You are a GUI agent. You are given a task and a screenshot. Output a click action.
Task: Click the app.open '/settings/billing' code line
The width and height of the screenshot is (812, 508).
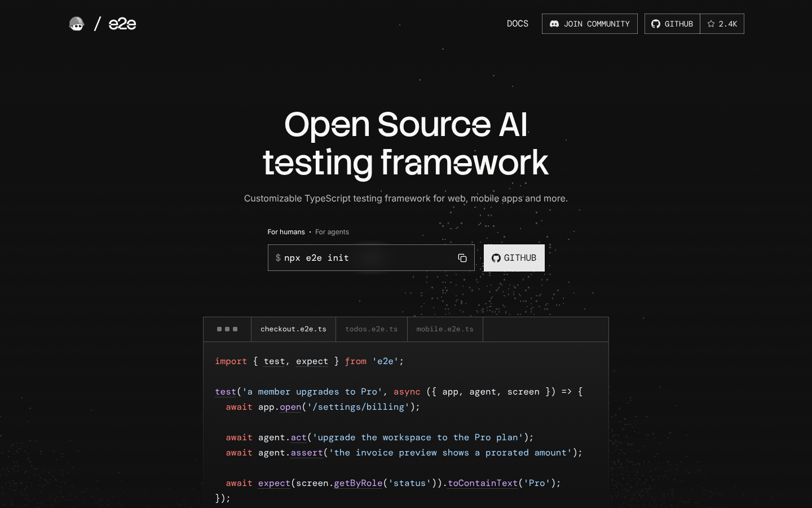click(x=323, y=407)
